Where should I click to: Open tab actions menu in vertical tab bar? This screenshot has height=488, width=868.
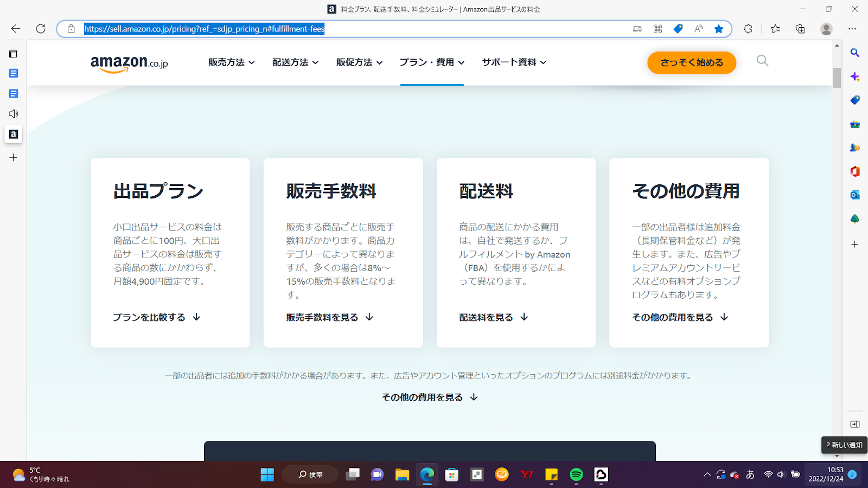tap(14, 54)
